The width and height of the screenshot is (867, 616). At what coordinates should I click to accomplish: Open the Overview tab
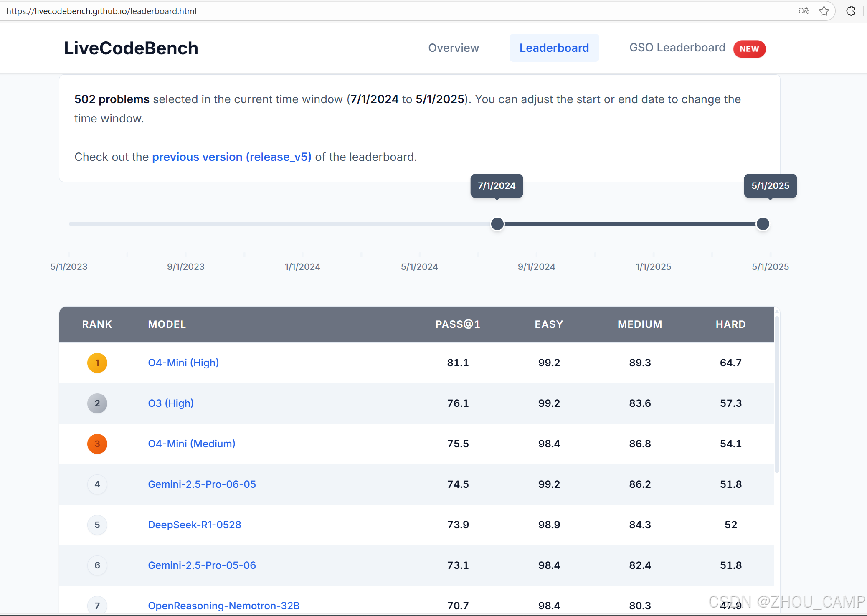coord(454,48)
